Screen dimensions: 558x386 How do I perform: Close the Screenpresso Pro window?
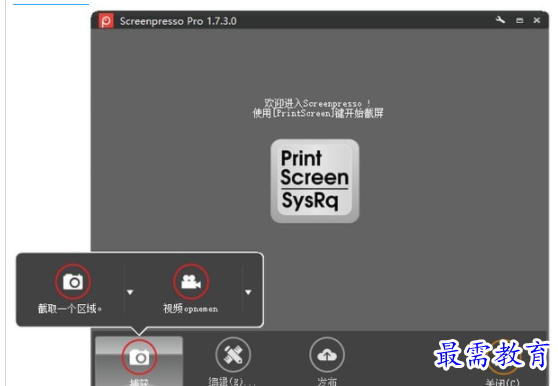[537, 20]
